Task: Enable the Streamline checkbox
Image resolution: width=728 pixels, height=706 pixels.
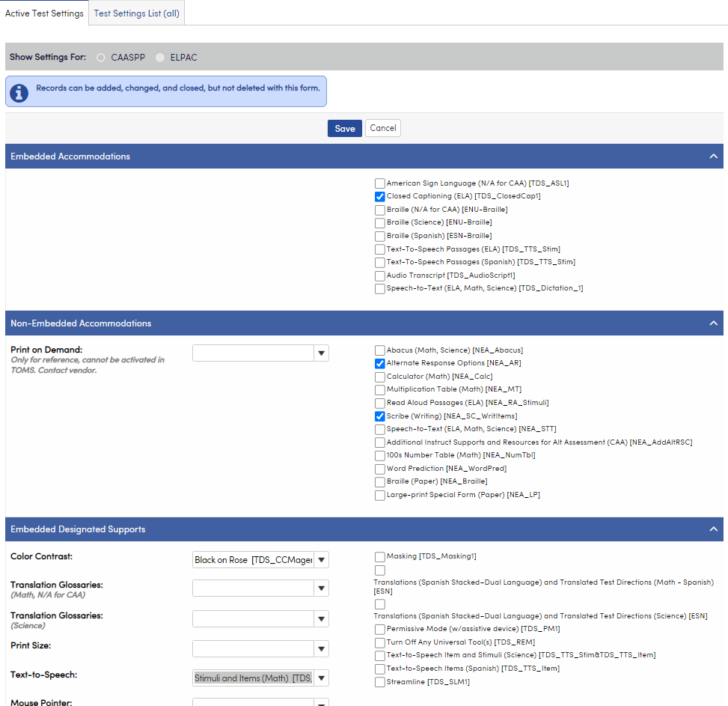Action: pos(379,682)
